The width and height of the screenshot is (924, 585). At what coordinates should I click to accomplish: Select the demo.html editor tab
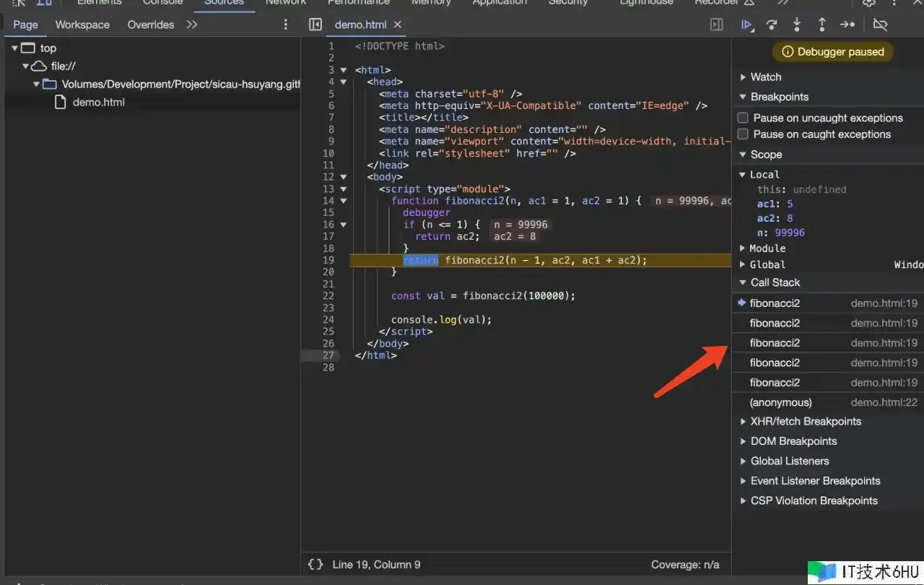click(360, 25)
